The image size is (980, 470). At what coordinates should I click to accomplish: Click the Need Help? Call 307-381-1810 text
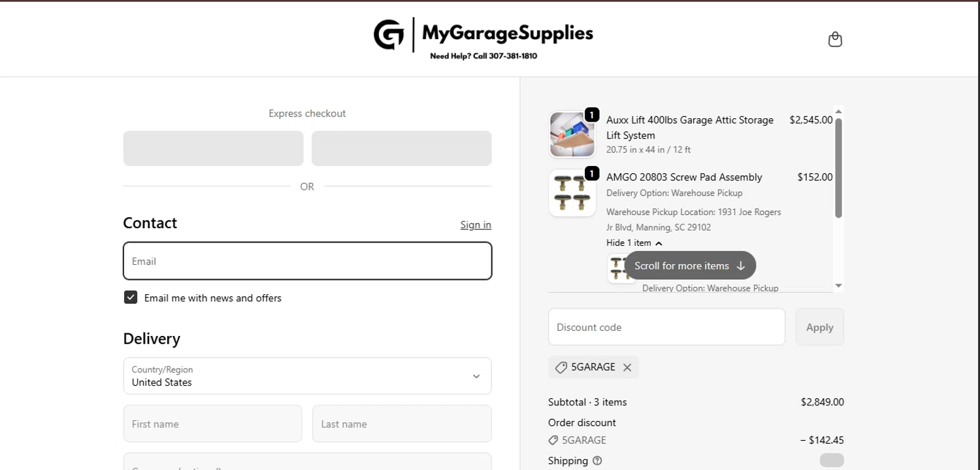[x=483, y=56]
